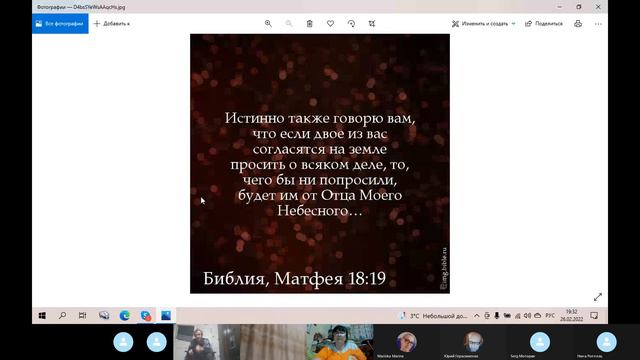Close the Photos window
This screenshot has width=640, height=360.
point(598,7)
